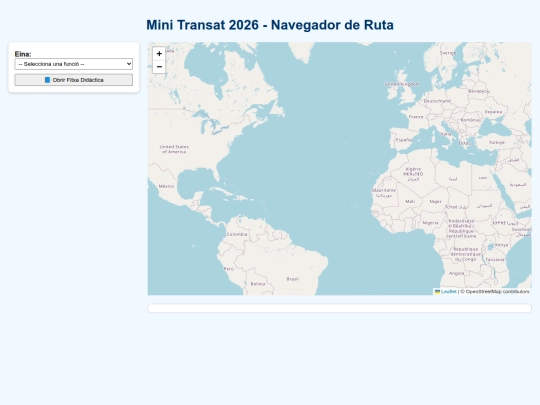The height and width of the screenshot is (405, 540).
Task: Open the OpenStreetMap contributors link
Action: (497, 292)
